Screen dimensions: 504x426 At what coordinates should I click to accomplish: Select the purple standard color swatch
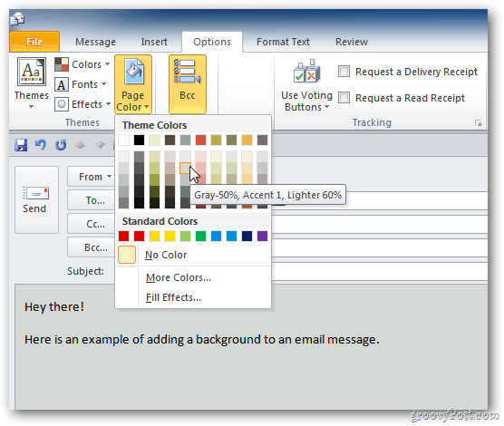pos(262,237)
